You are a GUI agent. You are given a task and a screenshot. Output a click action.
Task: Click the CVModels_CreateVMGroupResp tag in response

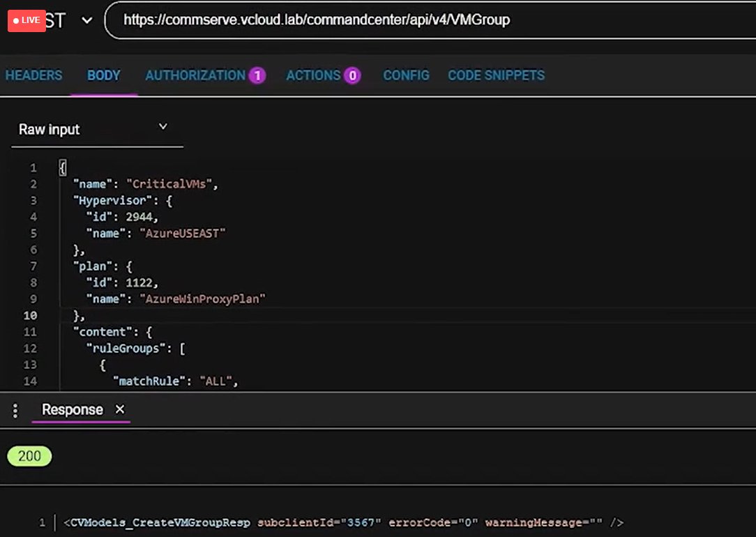tap(160, 522)
